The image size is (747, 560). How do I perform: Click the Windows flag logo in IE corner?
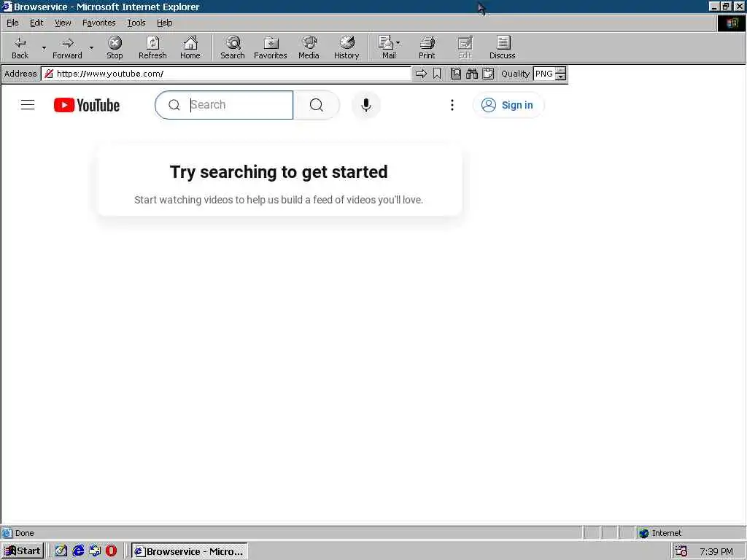click(x=732, y=23)
